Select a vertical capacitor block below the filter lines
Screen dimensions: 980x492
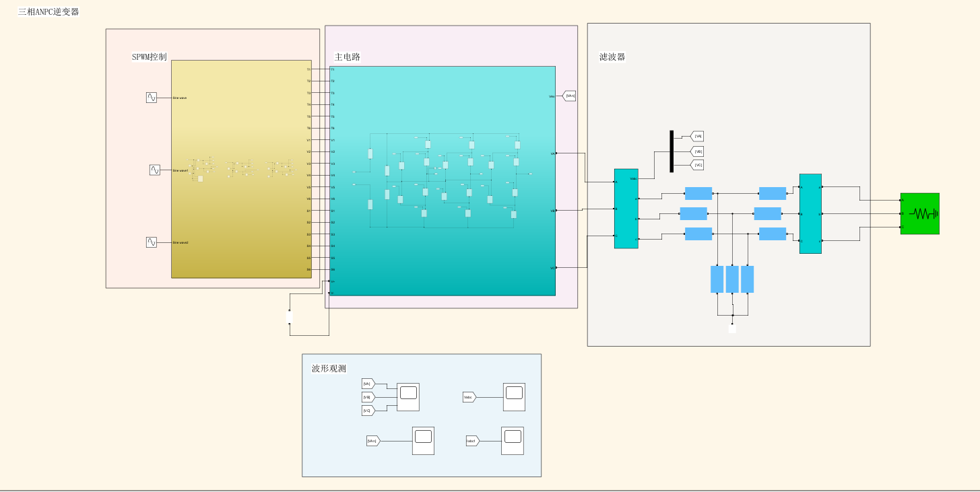[x=732, y=280]
